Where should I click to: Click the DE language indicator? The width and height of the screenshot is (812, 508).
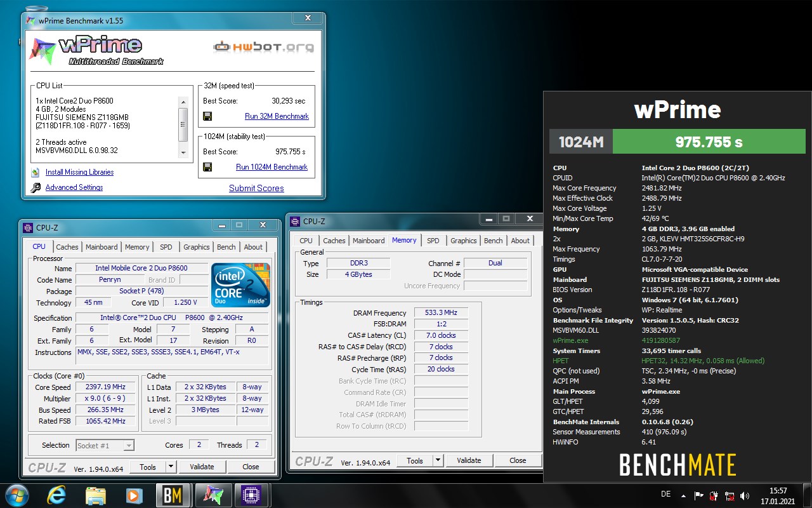(665, 494)
